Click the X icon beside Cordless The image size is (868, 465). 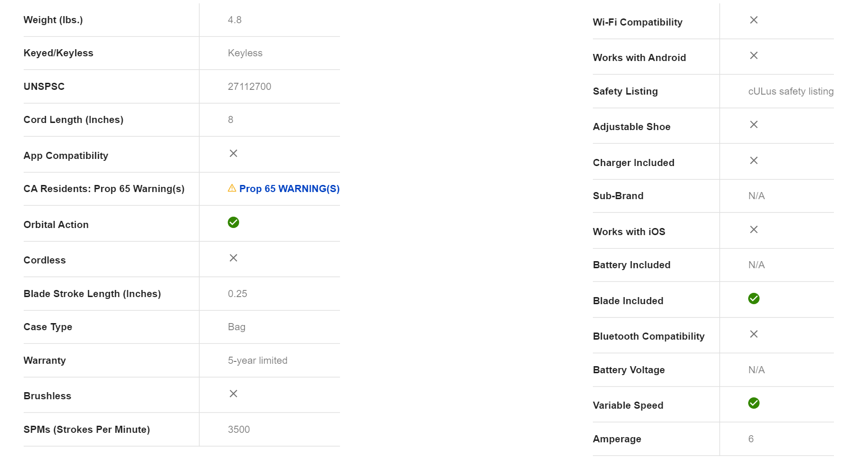(x=233, y=258)
